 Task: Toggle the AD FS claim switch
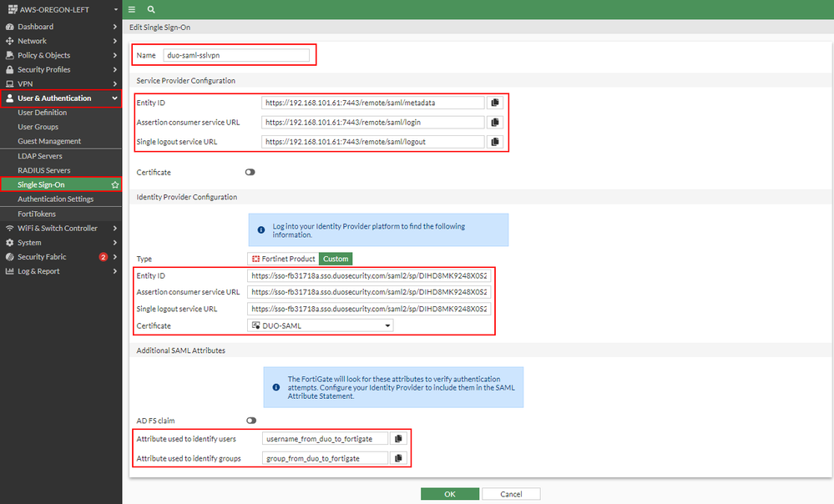251,421
